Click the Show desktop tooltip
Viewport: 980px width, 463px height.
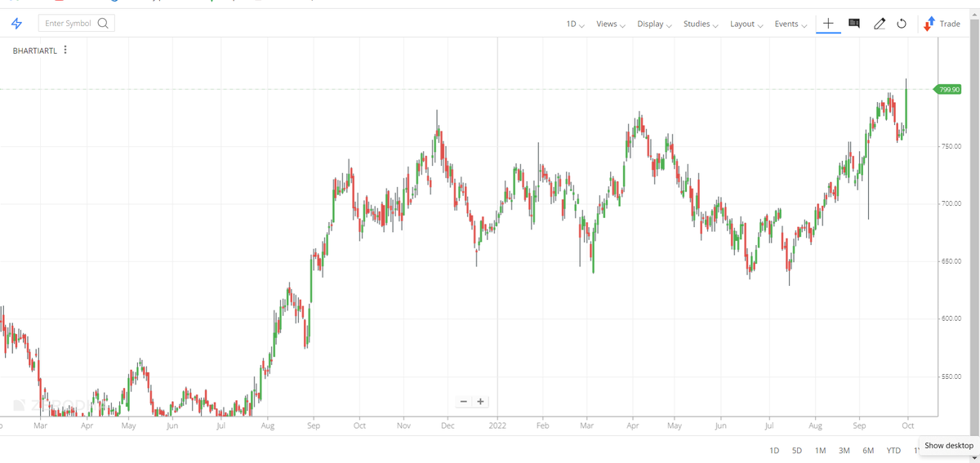(949, 446)
